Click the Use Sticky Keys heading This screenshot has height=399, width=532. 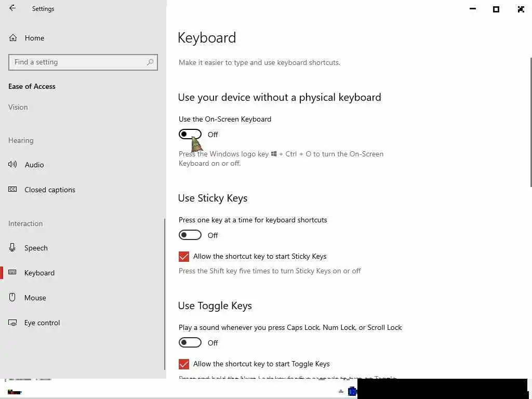(212, 198)
